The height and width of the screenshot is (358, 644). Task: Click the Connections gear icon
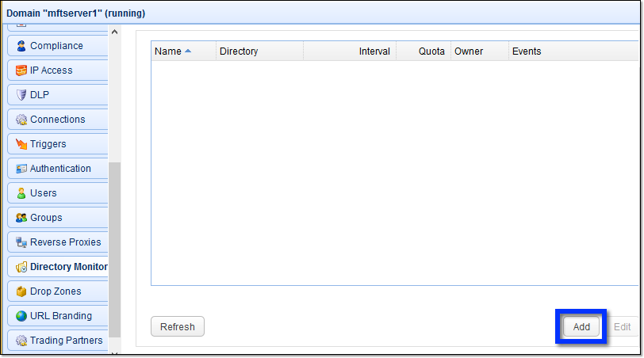[x=21, y=120]
